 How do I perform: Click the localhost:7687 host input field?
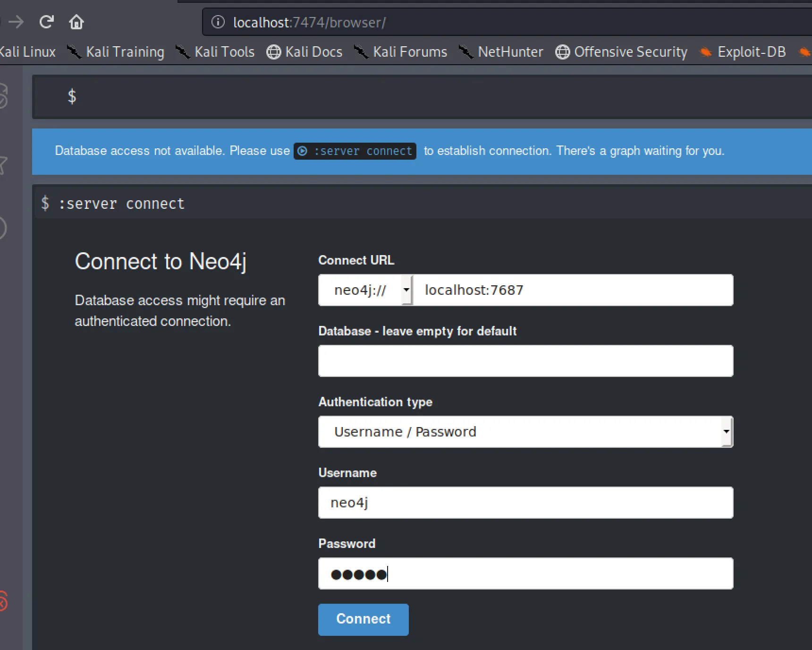(x=572, y=290)
